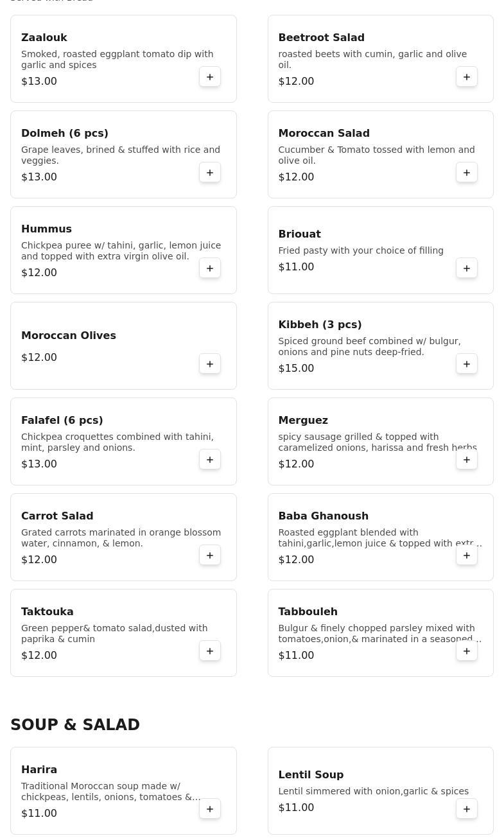Viewport: 504px width, 838px height.
Task: Click plus icon for Dolmeh (6 pcs)
Action: coord(210,173)
